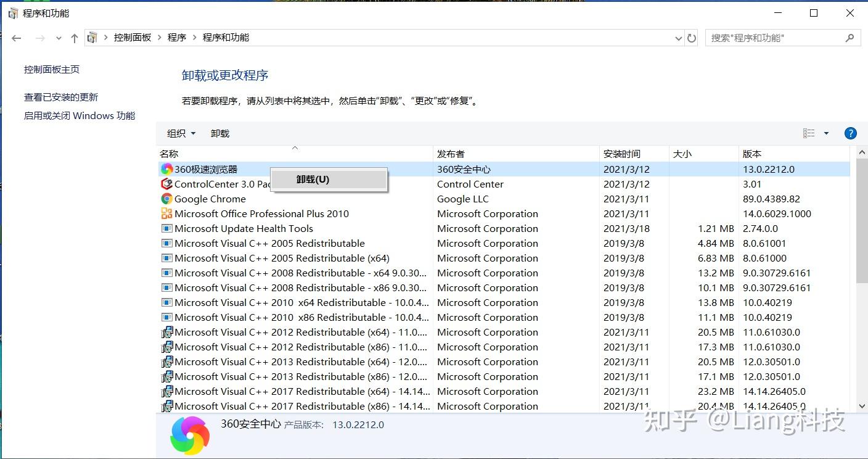Select Microsoft Update Health Tools row

(x=504, y=228)
